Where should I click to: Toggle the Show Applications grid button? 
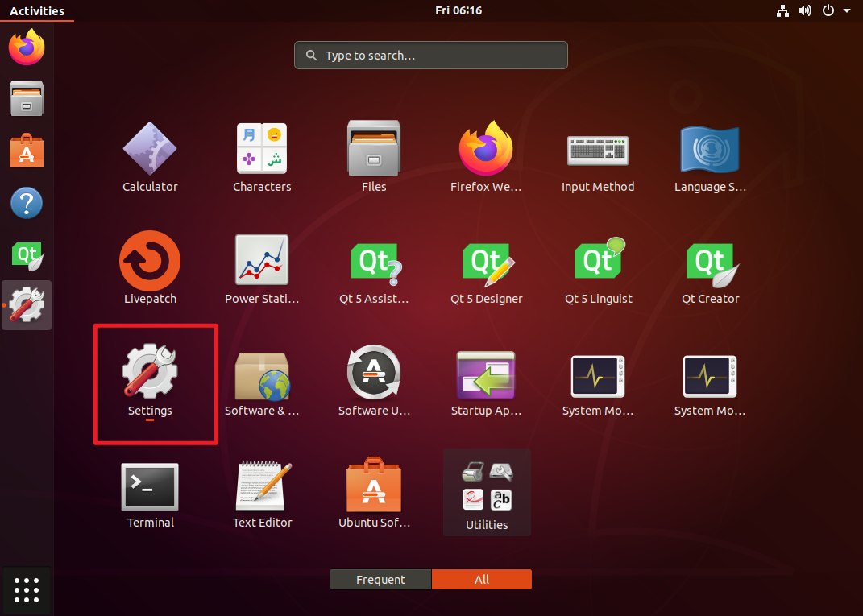point(27,589)
